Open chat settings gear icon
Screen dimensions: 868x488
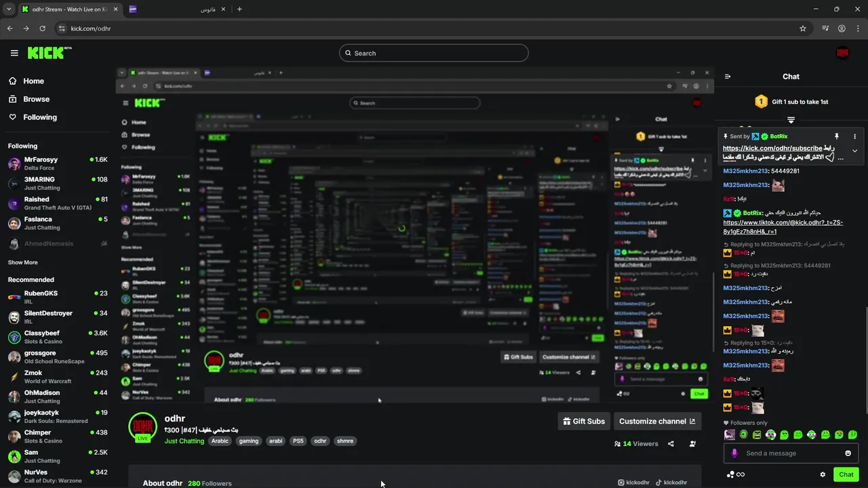[x=823, y=474]
